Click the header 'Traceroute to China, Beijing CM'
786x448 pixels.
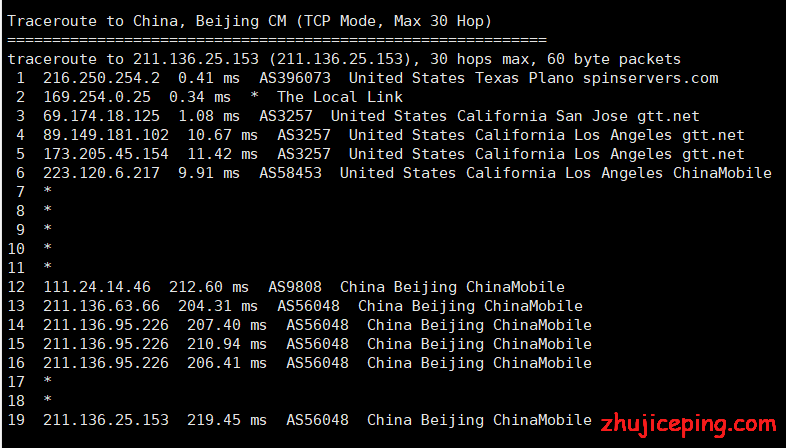point(147,22)
